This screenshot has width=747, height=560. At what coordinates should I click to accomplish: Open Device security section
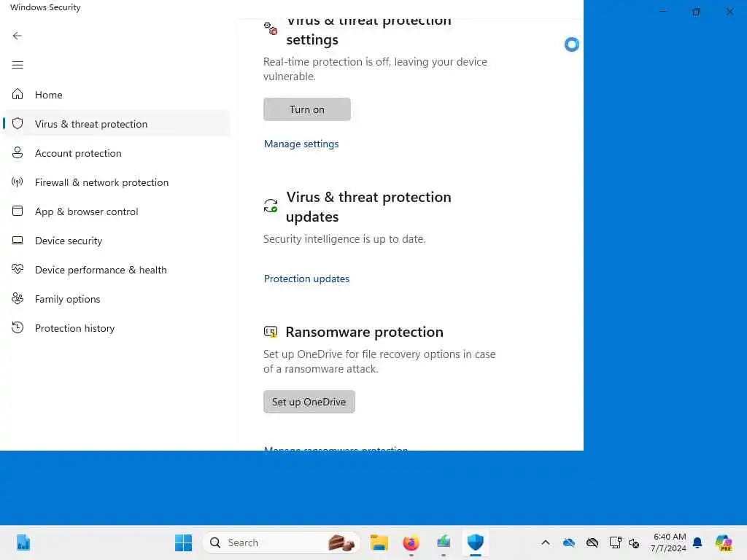point(117,240)
